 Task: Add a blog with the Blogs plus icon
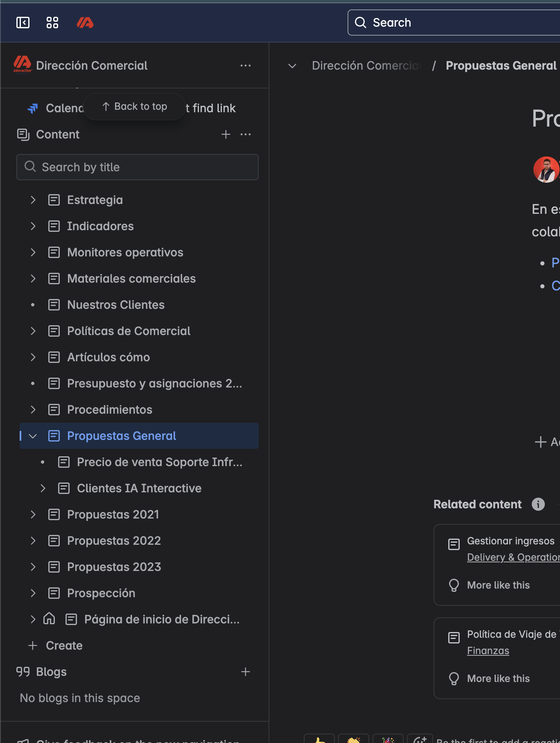click(246, 672)
